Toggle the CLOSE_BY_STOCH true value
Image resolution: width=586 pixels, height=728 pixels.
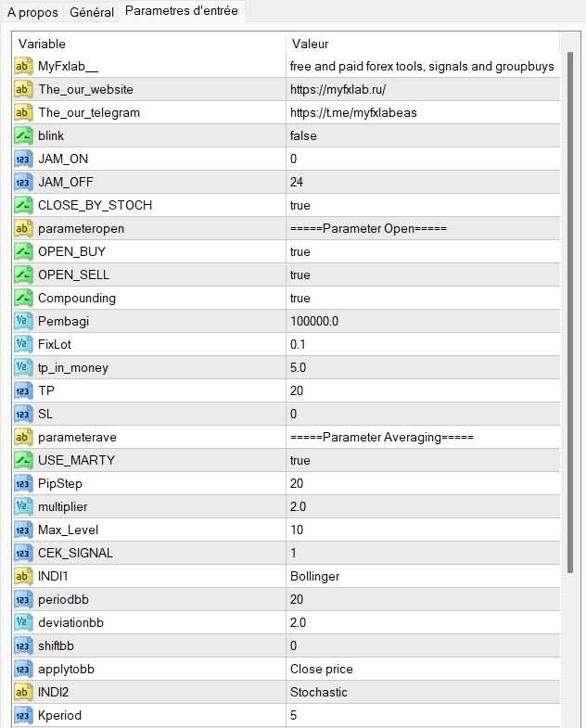(422, 205)
